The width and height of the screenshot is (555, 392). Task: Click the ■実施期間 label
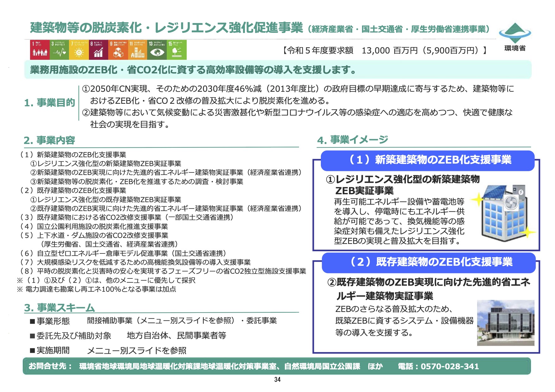(x=50, y=351)
